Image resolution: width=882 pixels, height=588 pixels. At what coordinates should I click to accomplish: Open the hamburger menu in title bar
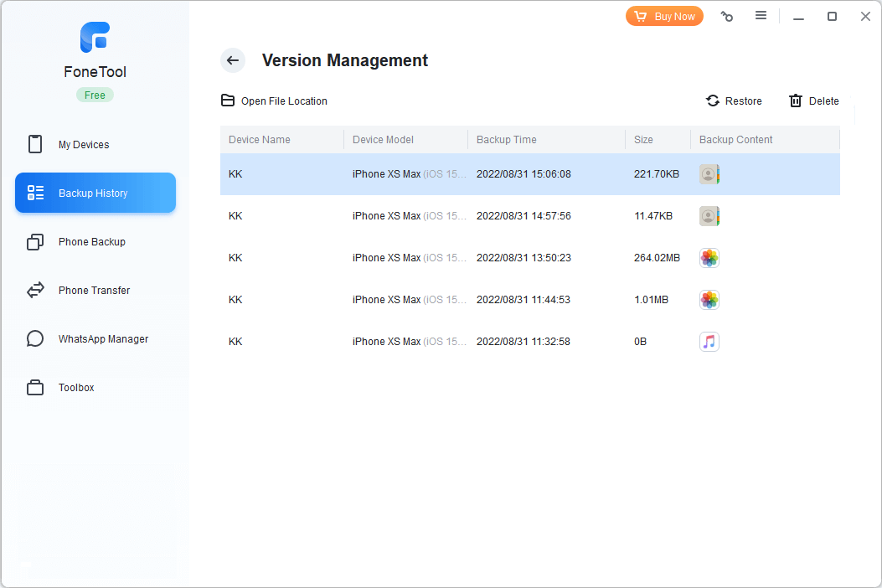[761, 16]
